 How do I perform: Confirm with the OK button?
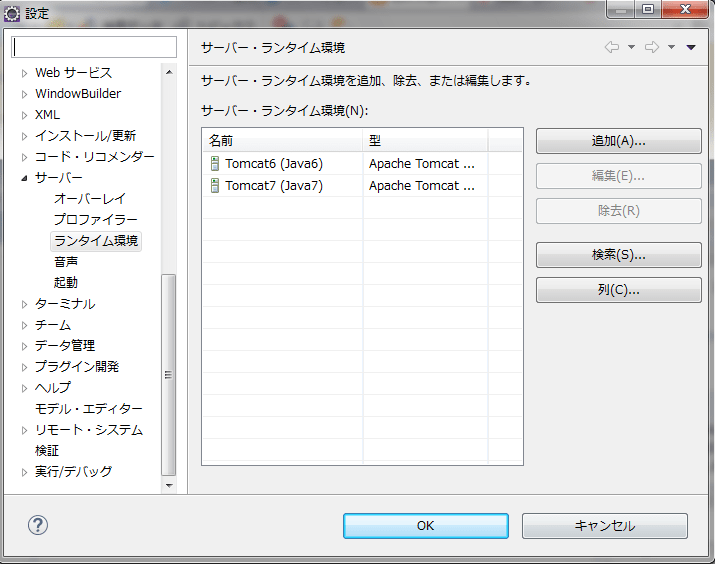click(425, 526)
